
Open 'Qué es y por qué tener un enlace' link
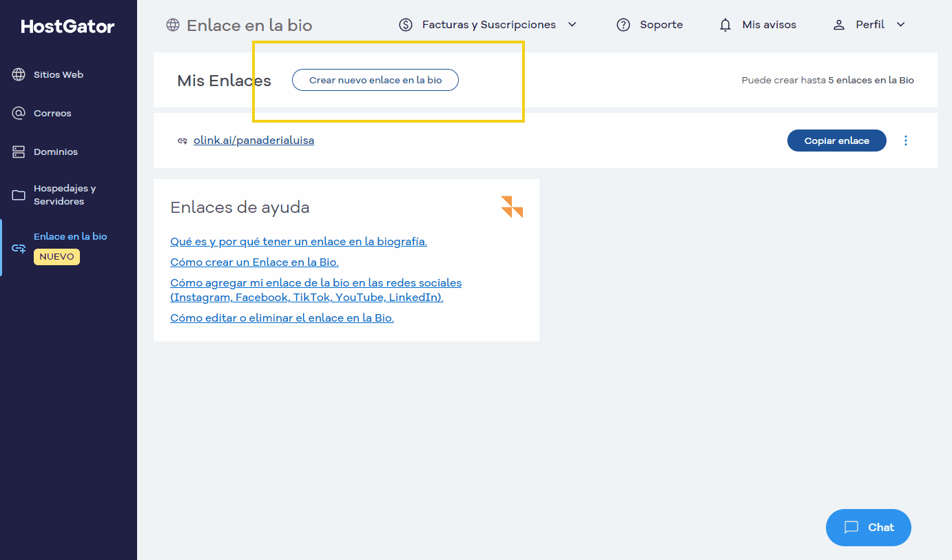point(298,242)
